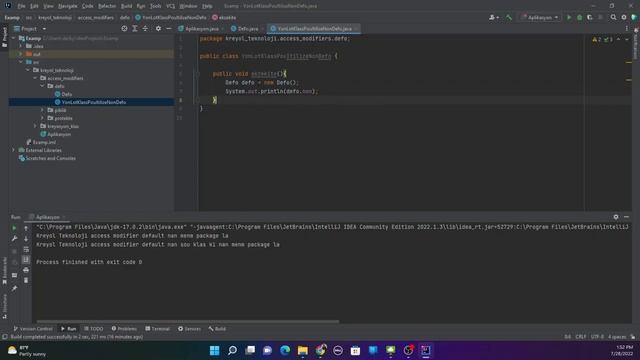The width and height of the screenshot is (640, 360).
Task: Click the green Run button in the top toolbar
Action: click(x=569, y=18)
